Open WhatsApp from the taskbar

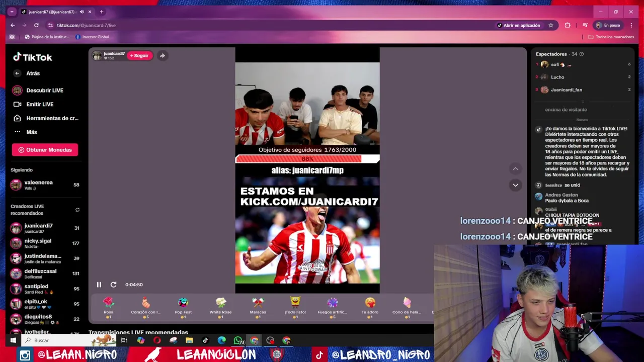pos(238,340)
